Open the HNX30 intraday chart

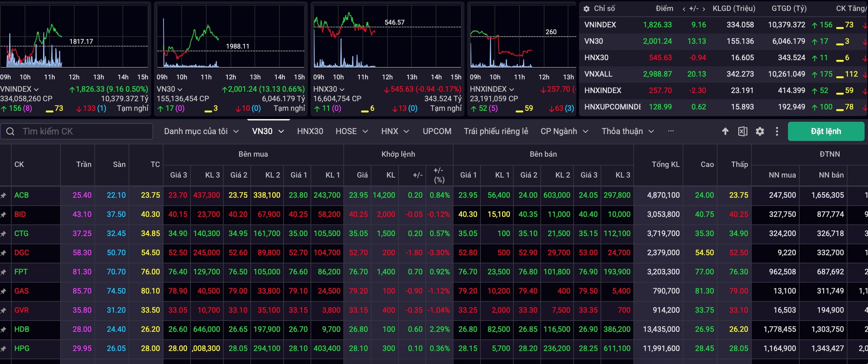[387, 36]
